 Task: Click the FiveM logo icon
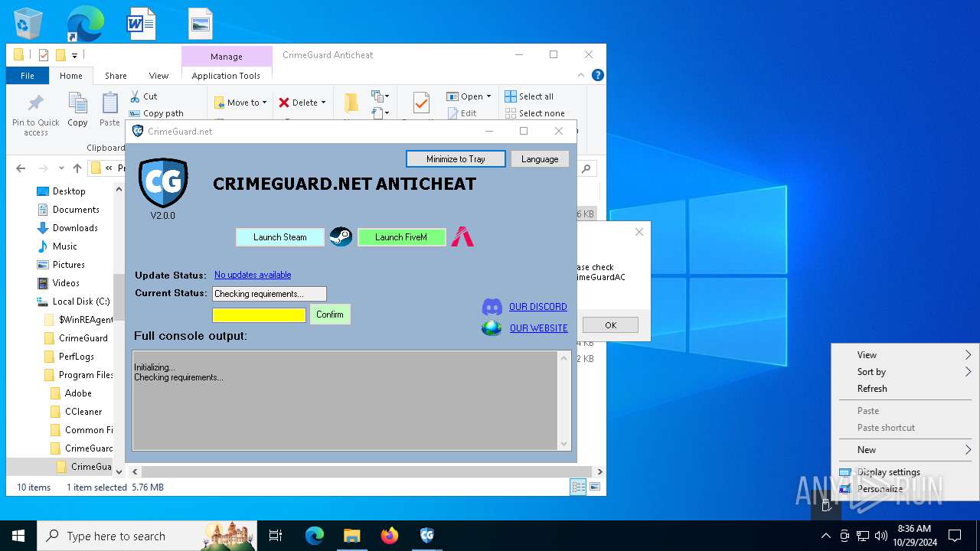click(462, 237)
